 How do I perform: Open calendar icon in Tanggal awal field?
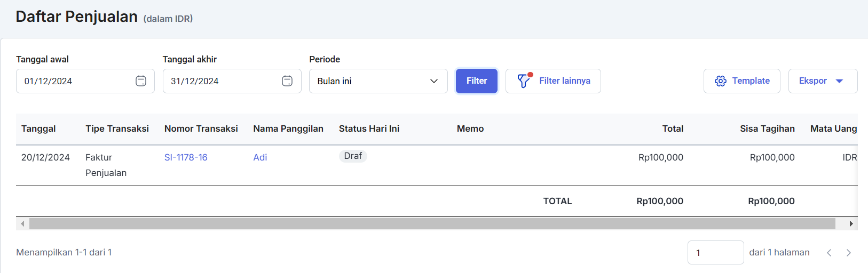click(141, 81)
